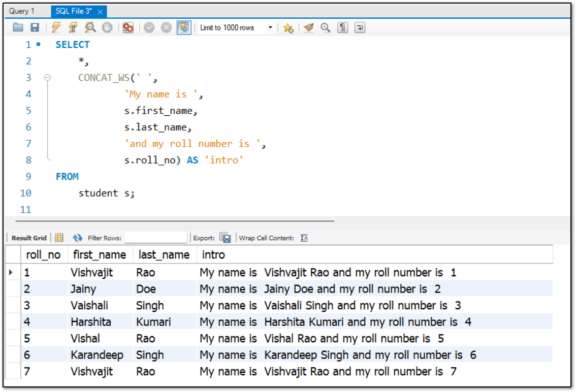Save the query as a new snippet
Viewport: 576px width, 392px height.
(x=288, y=27)
